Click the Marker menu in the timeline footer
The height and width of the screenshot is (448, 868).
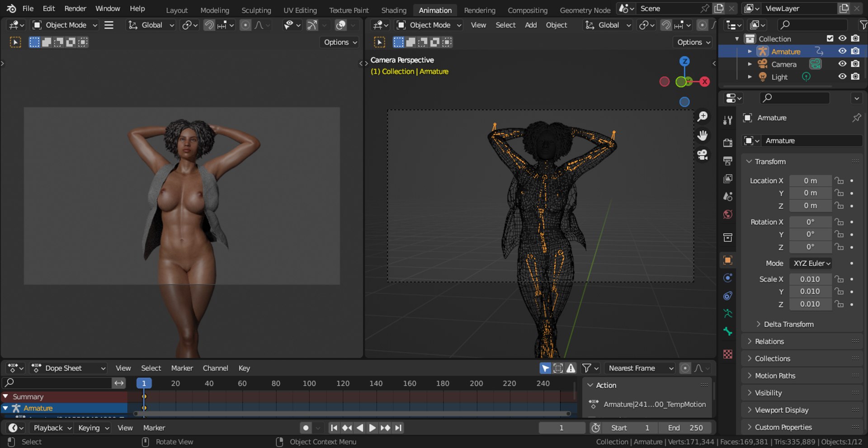(154, 428)
